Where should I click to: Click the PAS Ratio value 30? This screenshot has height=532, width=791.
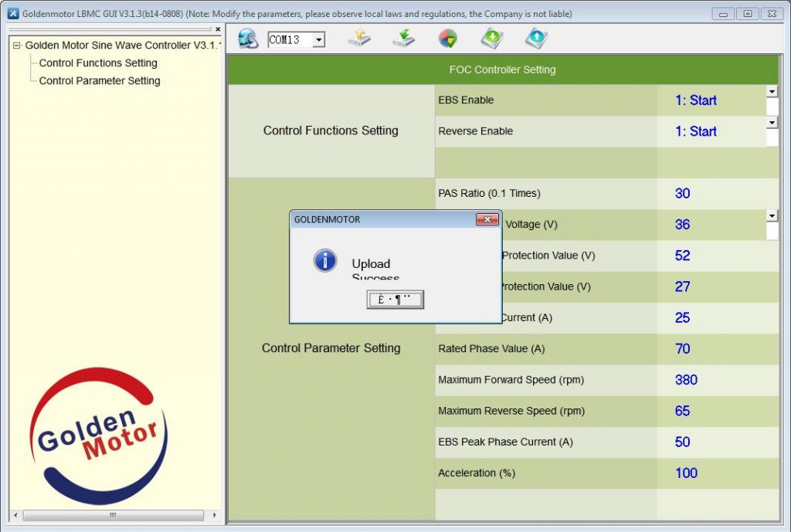[682, 194]
